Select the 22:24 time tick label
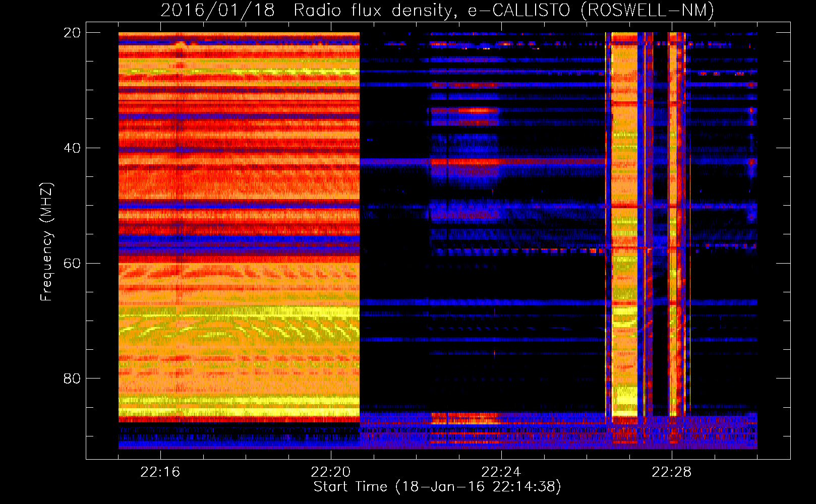The height and width of the screenshot is (504, 816). click(501, 472)
